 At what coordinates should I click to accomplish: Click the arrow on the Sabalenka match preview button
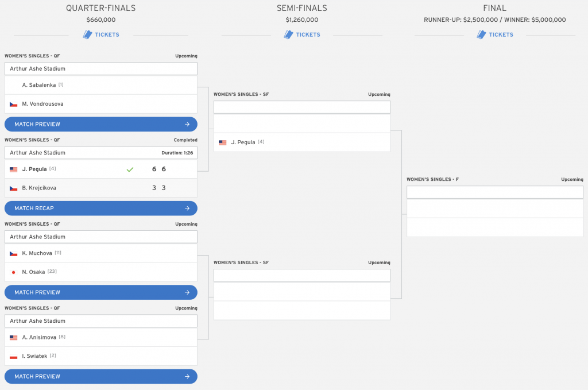click(187, 124)
